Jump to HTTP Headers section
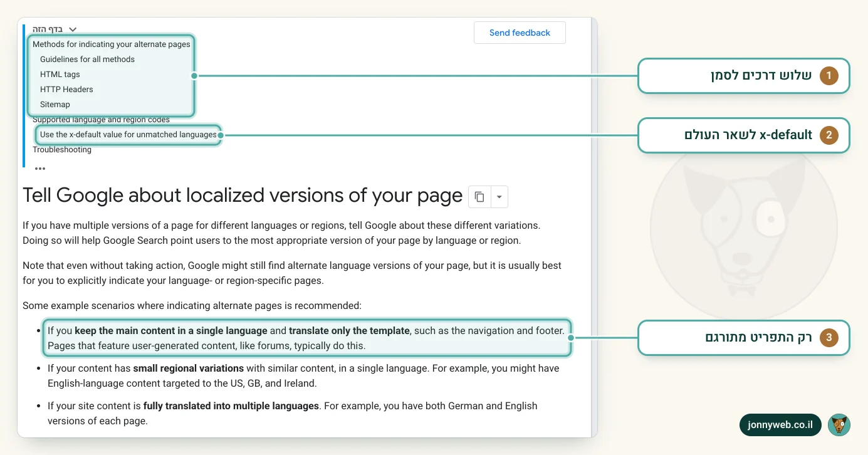This screenshot has width=868, height=455. 66,90
